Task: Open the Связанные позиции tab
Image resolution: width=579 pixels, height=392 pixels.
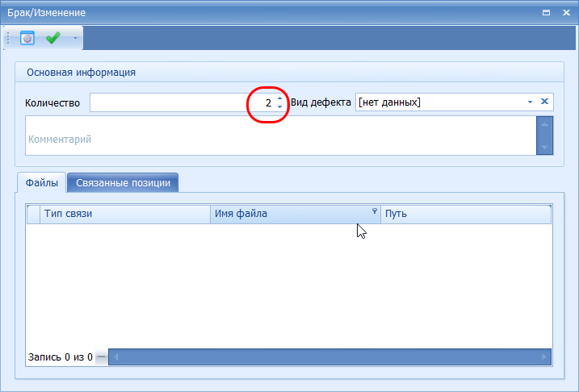Action: coord(123,183)
